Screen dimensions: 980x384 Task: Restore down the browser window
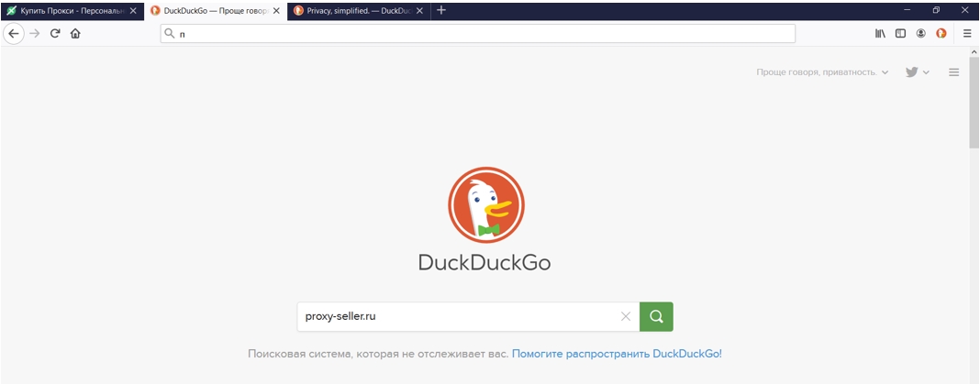936,10
